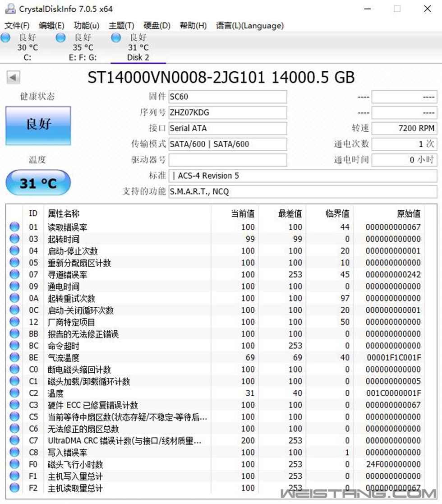The height and width of the screenshot is (504, 442).
Task: Click status orb for attribute C5 当前等待中扇区数
Action: point(14,417)
